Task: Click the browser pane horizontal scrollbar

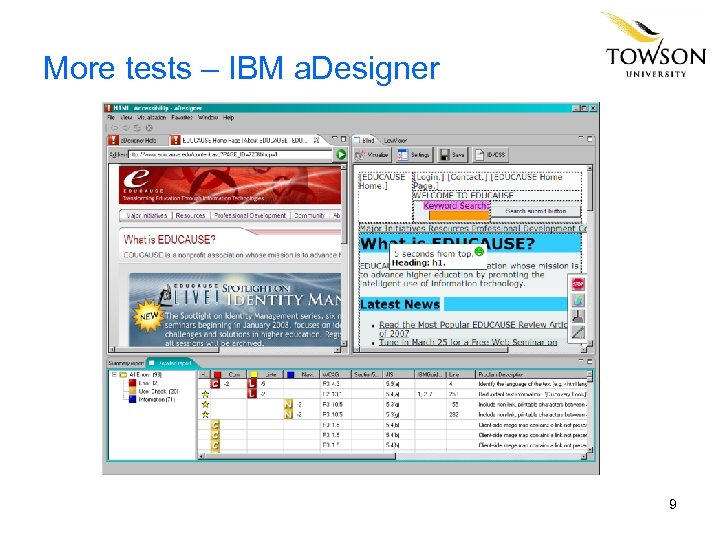Action: coord(225,350)
